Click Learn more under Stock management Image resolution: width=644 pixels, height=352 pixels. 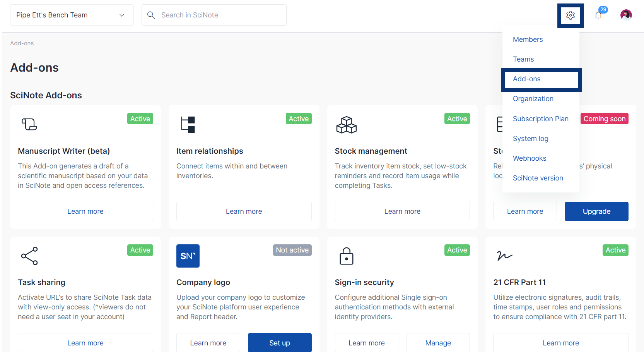tap(402, 211)
